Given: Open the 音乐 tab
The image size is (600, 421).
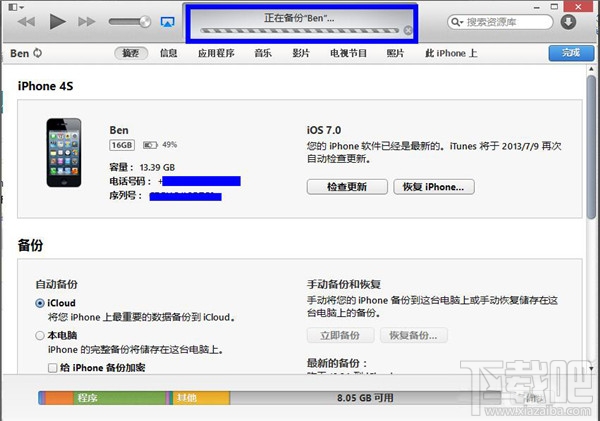Looking at the screenshot, I should pyautogui.click(x=263, y=53).
